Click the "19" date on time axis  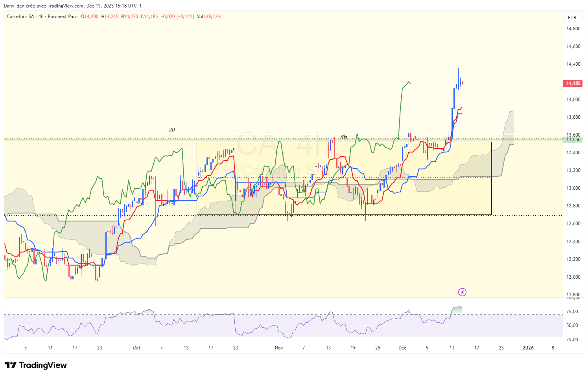(353, 348)
